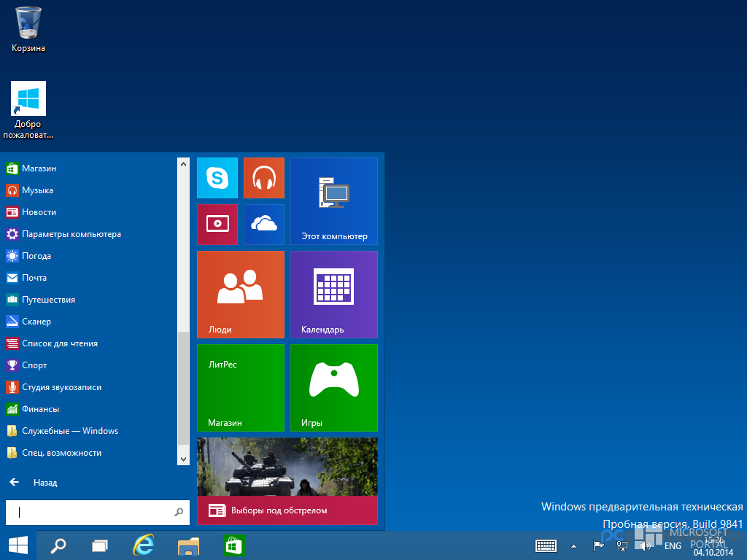
Task: Open Store from the taskbar
Action: pos(233,545)
